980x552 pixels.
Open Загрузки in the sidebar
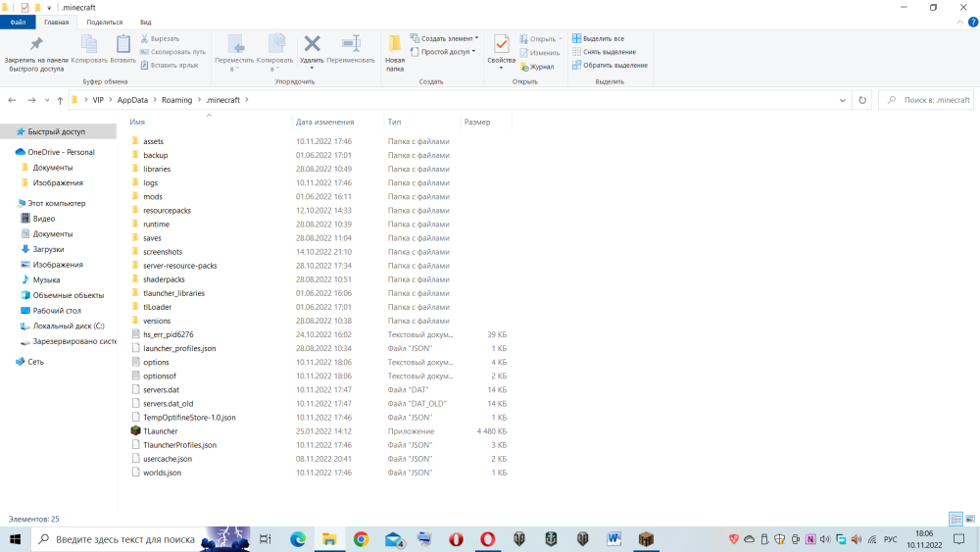pos(48,249)
